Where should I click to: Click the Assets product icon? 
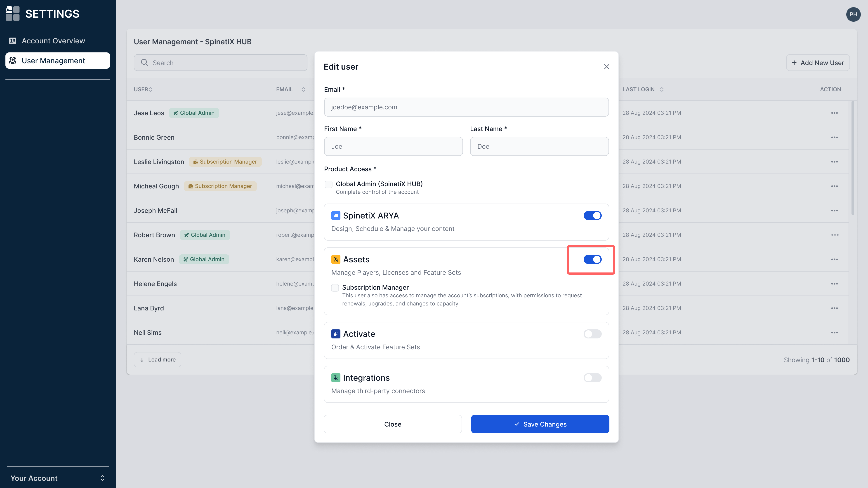coord(336,259)
